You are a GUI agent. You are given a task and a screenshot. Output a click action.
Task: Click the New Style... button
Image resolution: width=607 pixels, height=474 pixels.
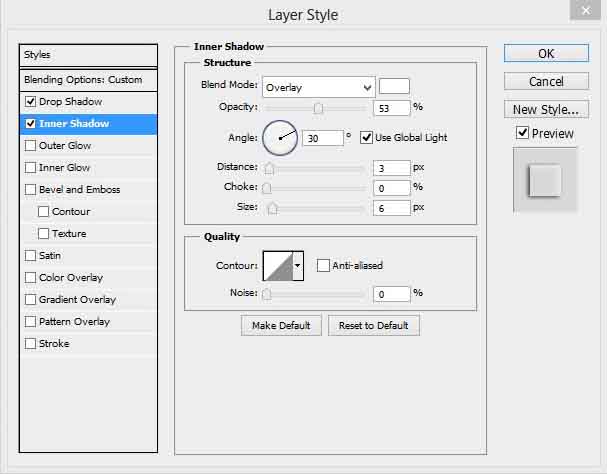(546, 110)
